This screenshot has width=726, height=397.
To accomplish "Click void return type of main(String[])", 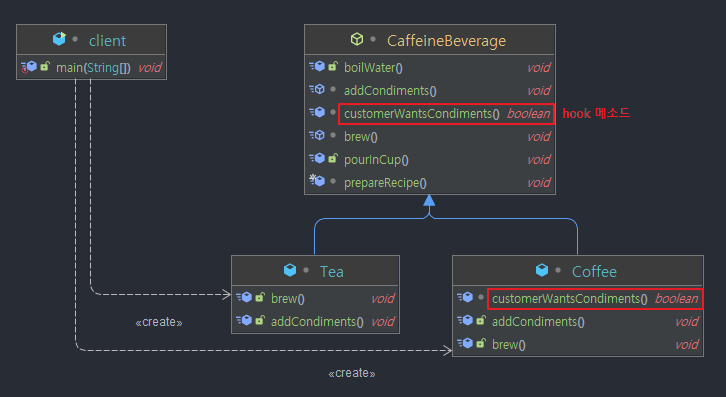I will coord(150,68).
